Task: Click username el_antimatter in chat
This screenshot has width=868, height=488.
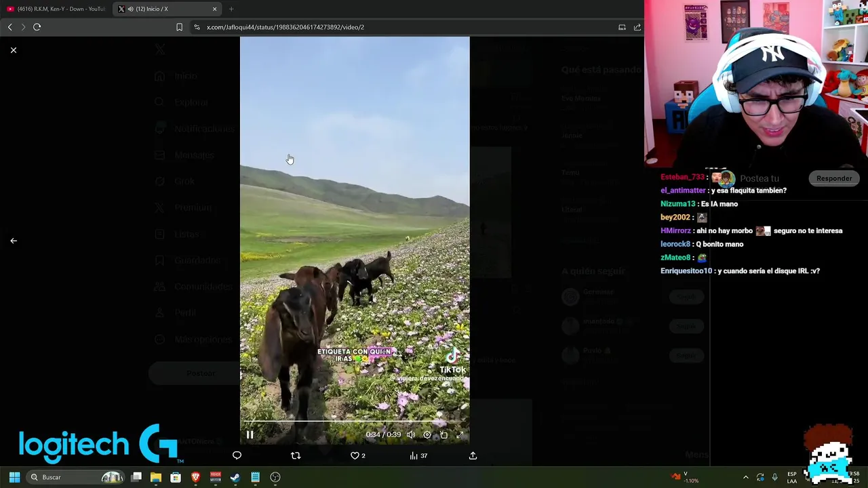Action: click(x=683, y=190)
